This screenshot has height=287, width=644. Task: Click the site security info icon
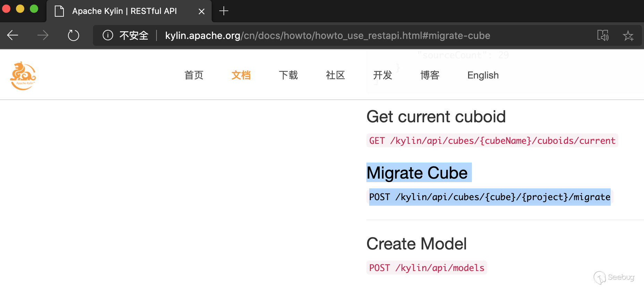(x=108, y=35)
